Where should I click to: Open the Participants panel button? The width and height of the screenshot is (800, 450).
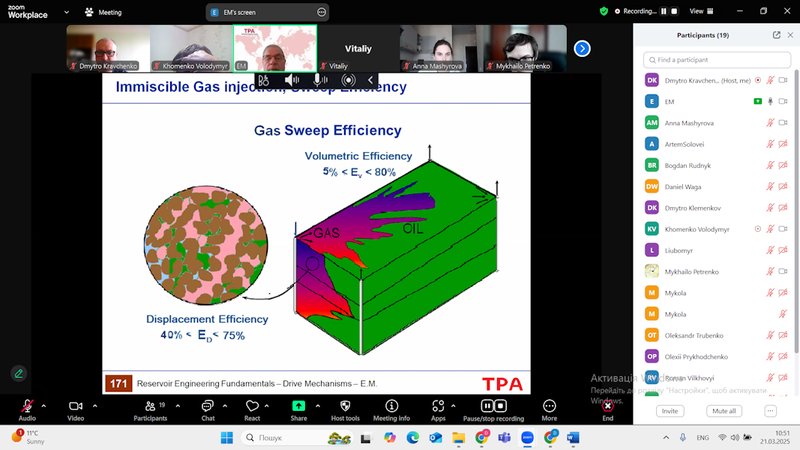tap(150, 410)
